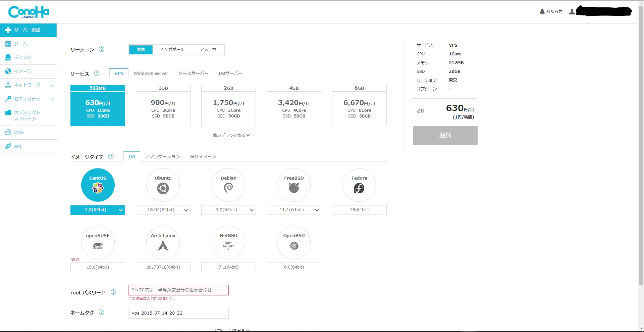Switch to アプリケーション image tab
Image resolution: width=644 pixels, height=332 pixels.
(x=162, y=157)
